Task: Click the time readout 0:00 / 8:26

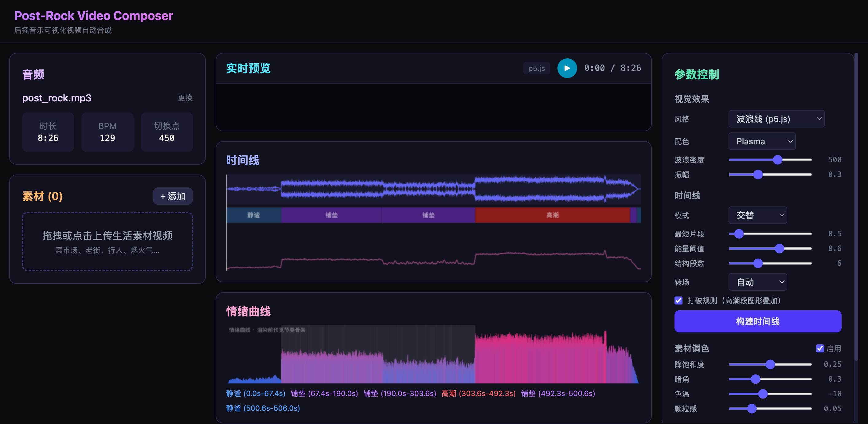Action: [x=612, y=68]
